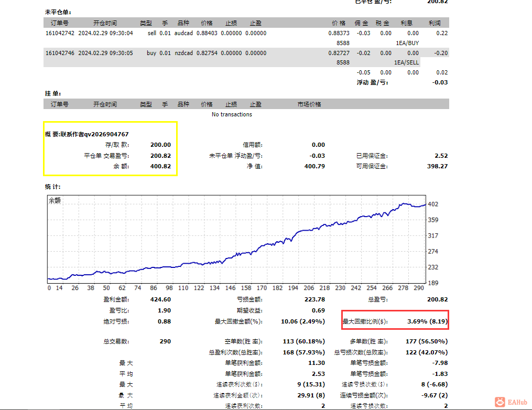Click current price 0.88373

pyautogui.click(x=339, y=33)
